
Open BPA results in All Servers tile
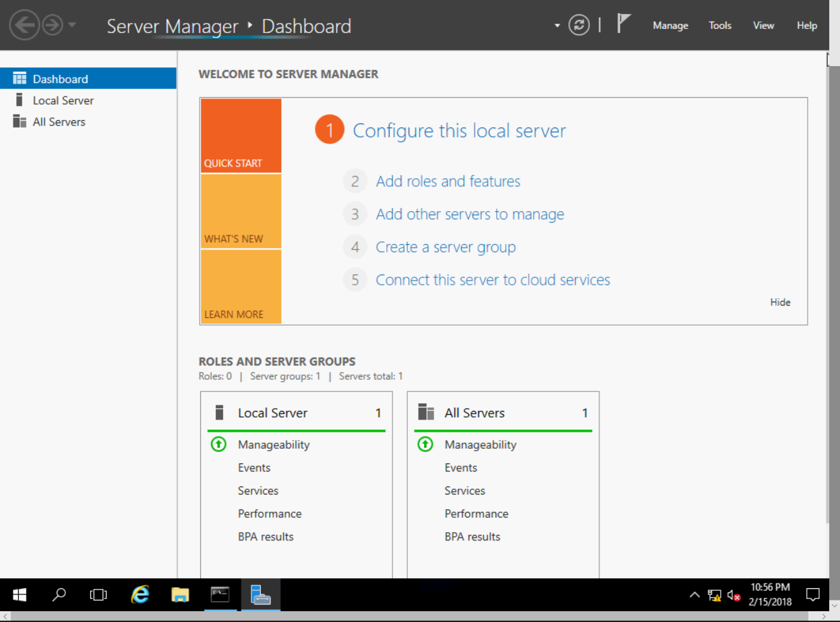[x=473, y=536]
